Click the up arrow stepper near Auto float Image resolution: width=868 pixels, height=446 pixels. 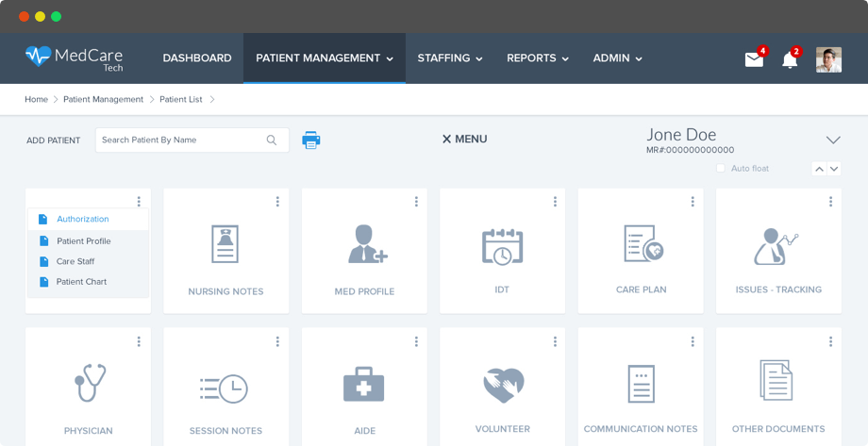(819, 169)
